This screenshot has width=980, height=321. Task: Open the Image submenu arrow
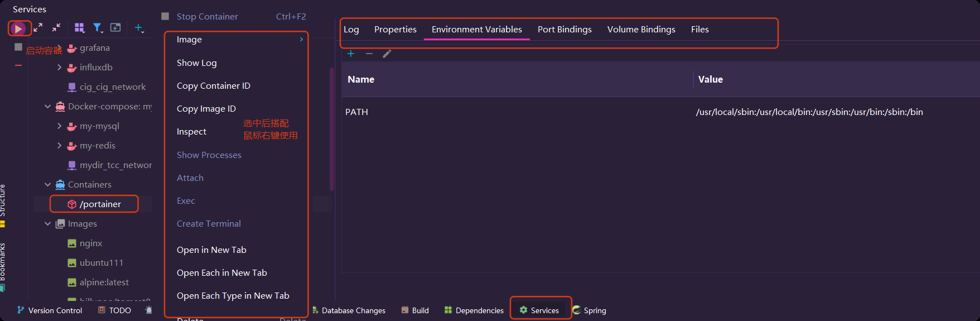[x=301, y=40]
